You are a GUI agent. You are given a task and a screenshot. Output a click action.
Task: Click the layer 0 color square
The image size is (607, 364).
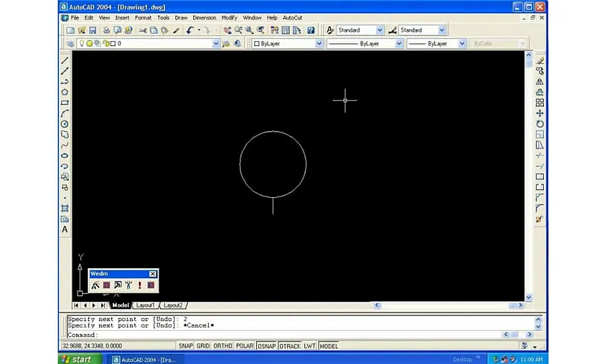click(x=113, y=44)
